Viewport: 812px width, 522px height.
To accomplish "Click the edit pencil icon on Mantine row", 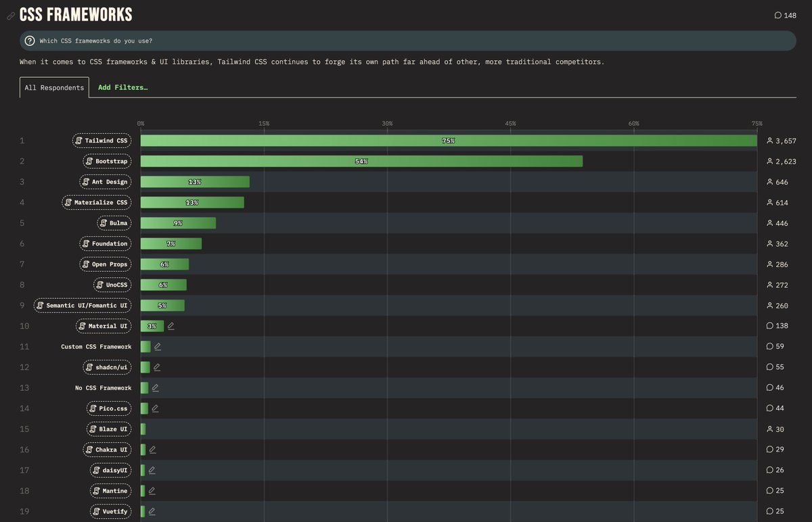I will click(x=152, y=491).
